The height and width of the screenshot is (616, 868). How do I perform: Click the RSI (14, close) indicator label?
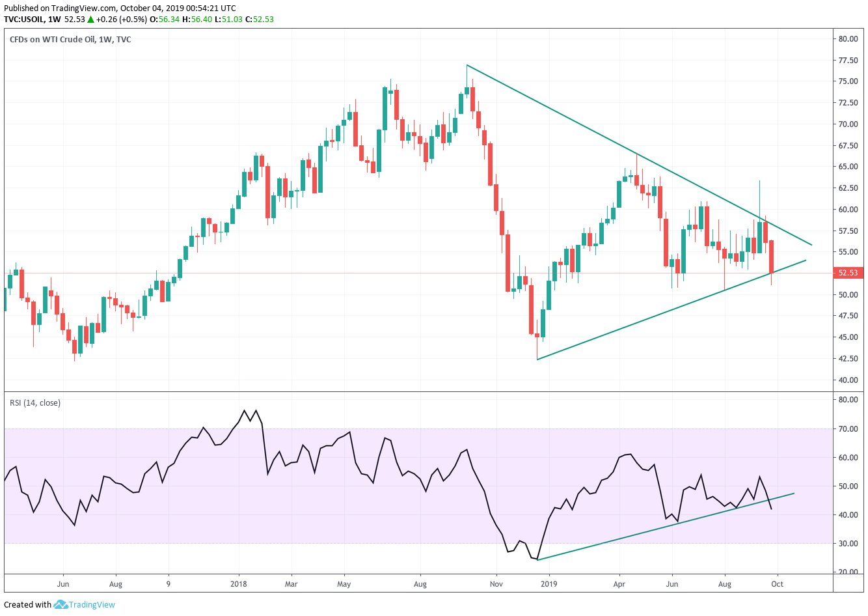35,403
